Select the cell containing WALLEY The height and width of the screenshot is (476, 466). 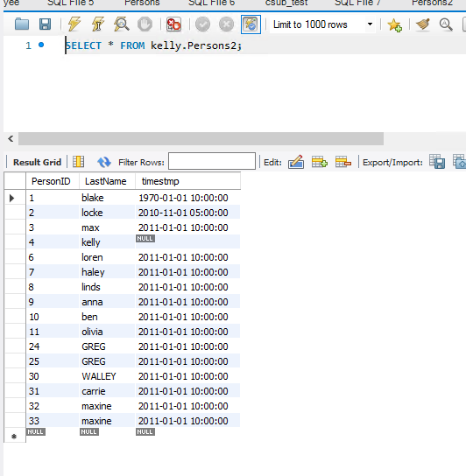pos(107,376)
